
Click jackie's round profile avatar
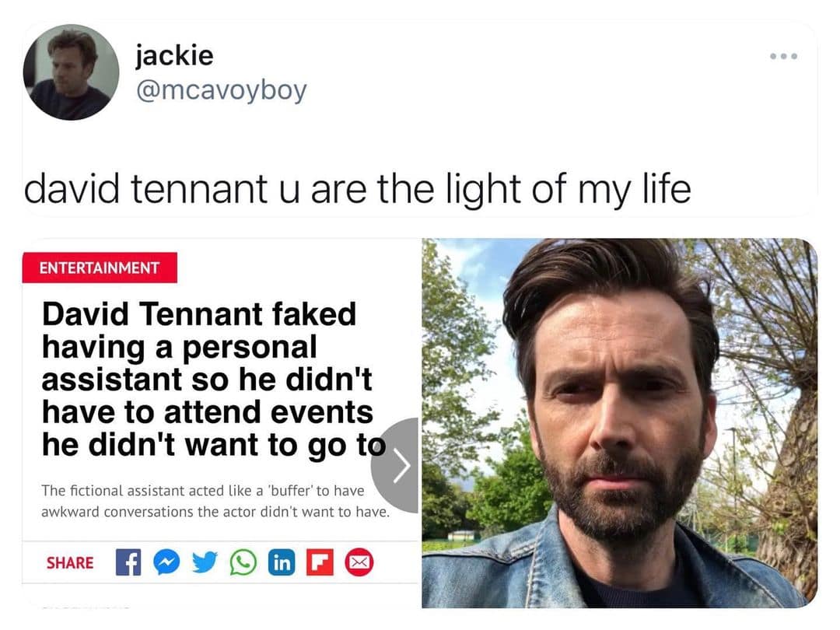click(71, 72)
